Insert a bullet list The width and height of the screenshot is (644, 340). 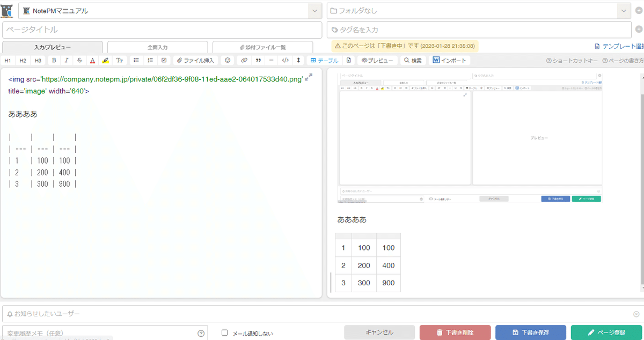[x=137, y=60]
